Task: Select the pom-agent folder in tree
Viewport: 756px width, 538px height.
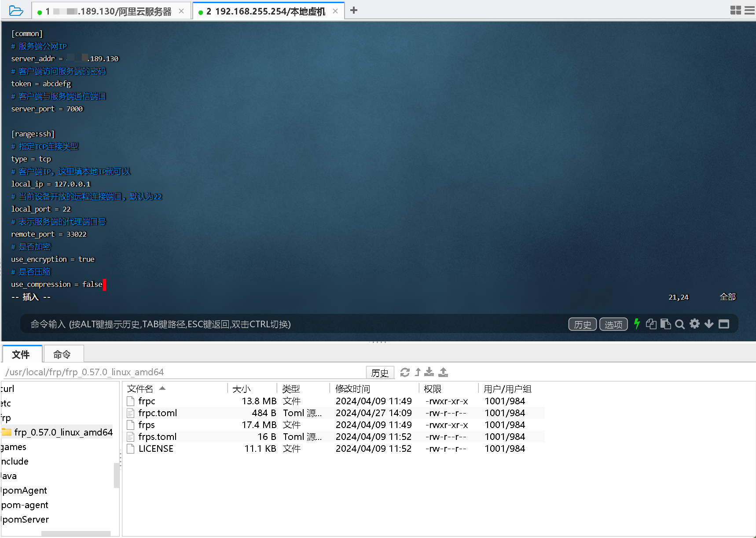Action: (25, 505)
